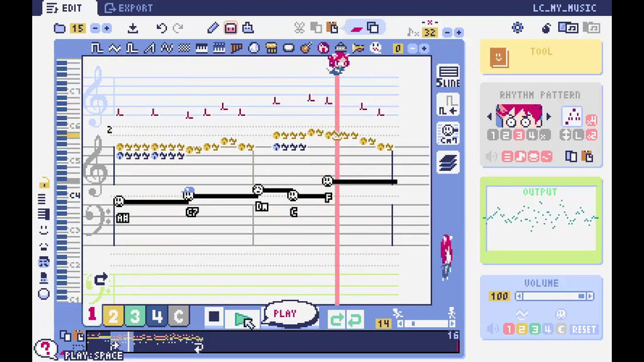Click the song overview timeline bar

[x=272, y=343]
